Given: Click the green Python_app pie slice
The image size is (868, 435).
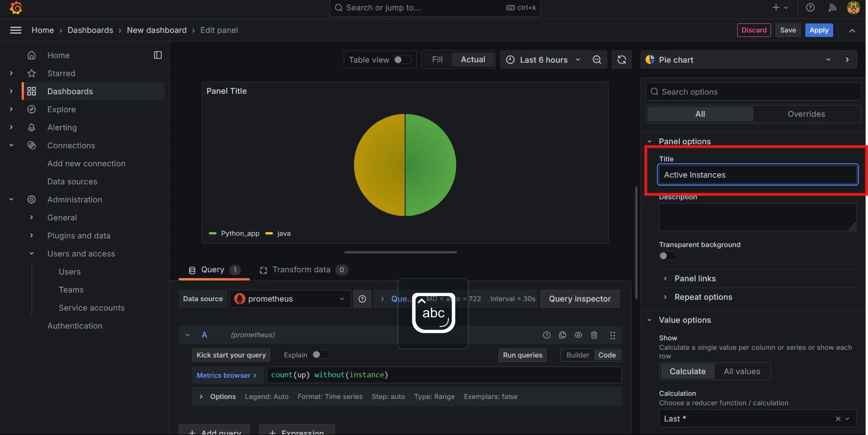Looking at the screenshot, I should click(431, 165).
